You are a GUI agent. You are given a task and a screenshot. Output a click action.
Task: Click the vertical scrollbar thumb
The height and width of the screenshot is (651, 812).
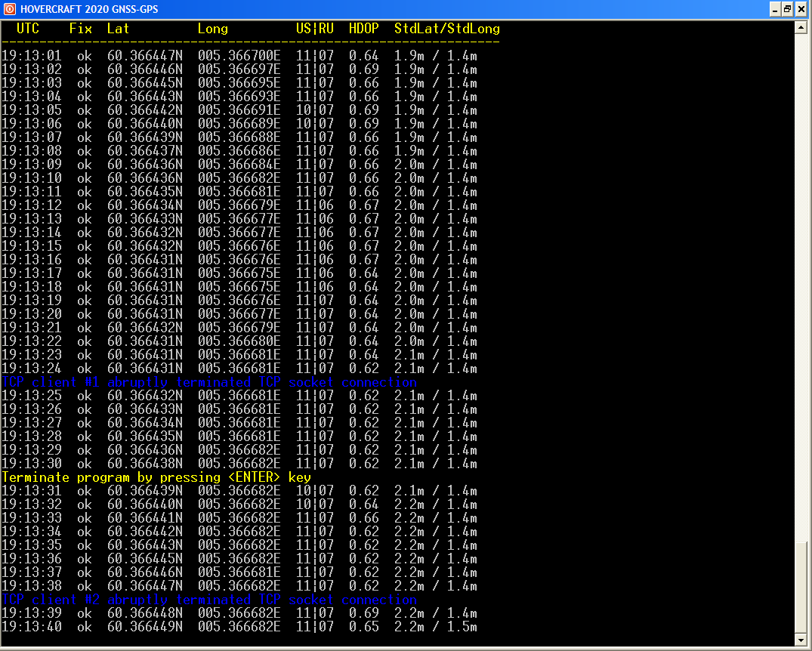(x=802, y=588)
